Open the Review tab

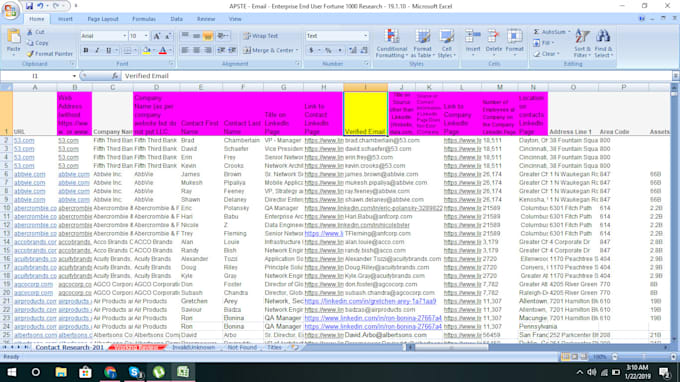[206, 19]
